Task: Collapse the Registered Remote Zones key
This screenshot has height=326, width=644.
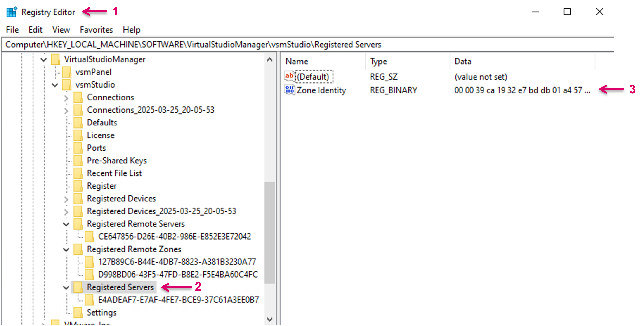Action: tap(66, 249)
